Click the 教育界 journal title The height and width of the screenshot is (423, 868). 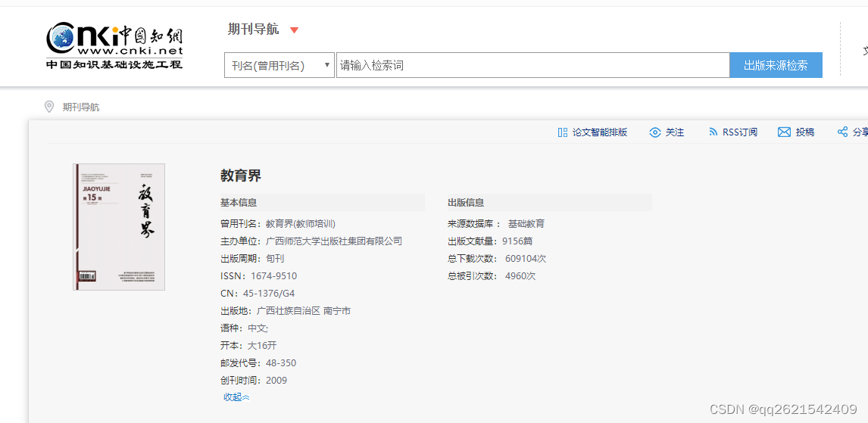[x=241, y=176]
